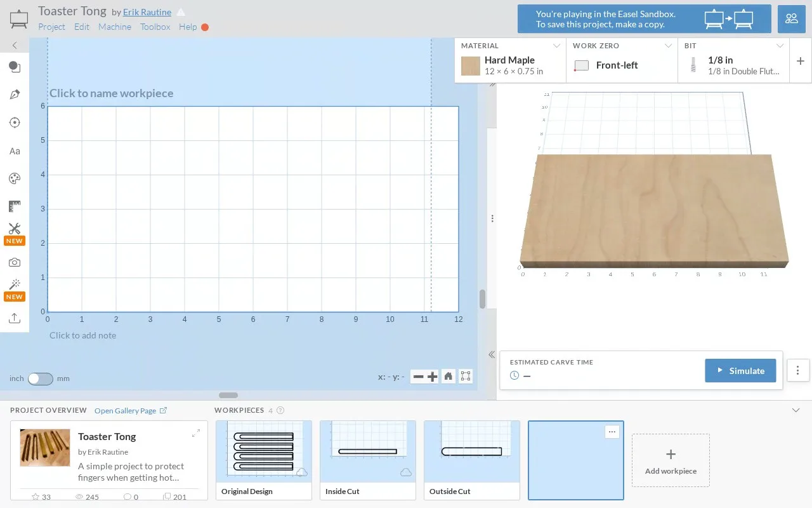Open the new crossed-tools feature icon

15,229
